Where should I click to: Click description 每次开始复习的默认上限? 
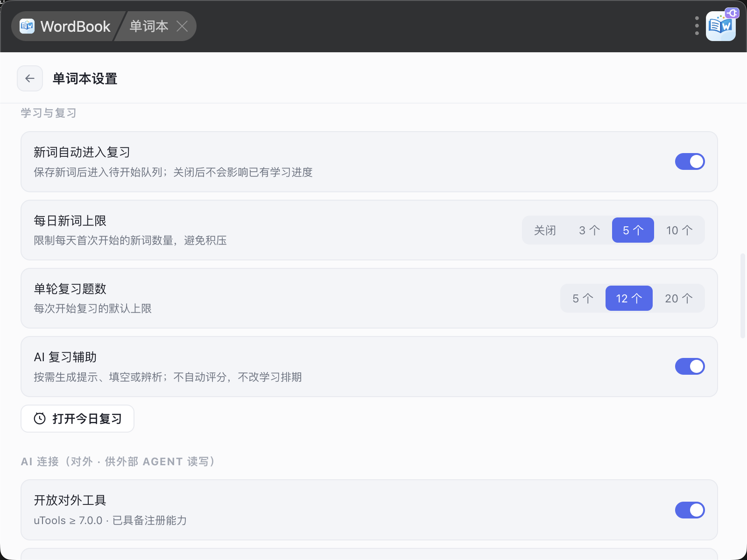pyautogui.click(x=92, y=308)
